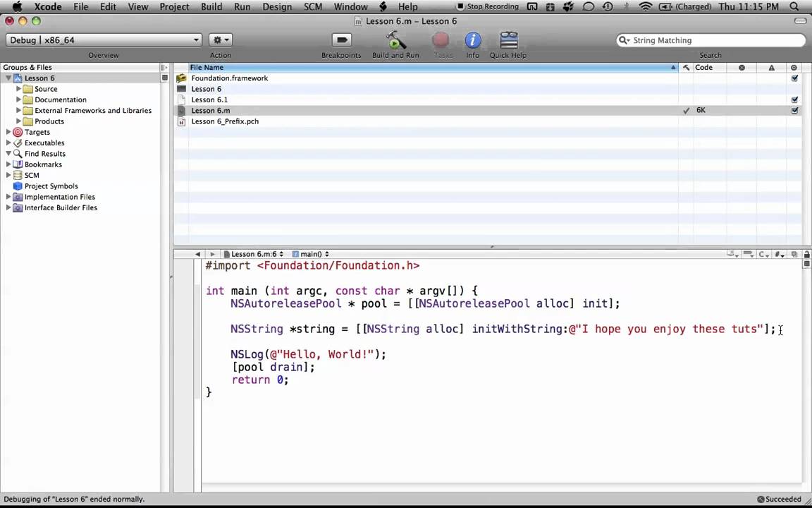Open Spotlight search in the menu bar
This screenshot has width=812, height=508.
click(x=794, y=7)
